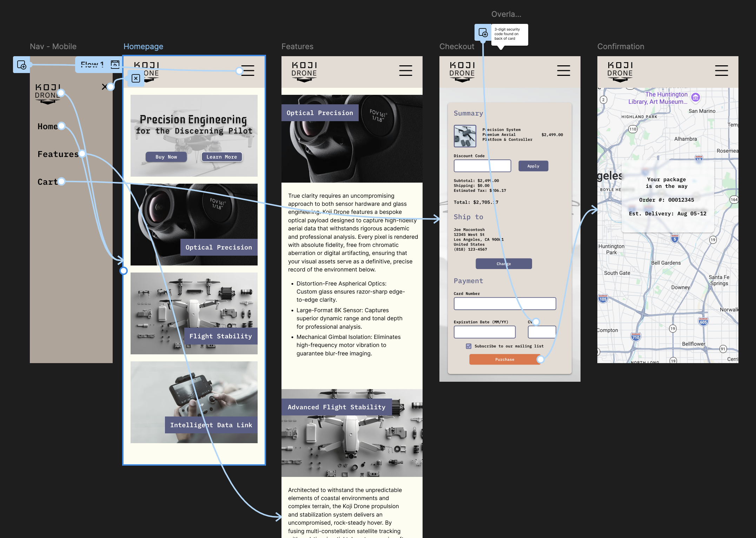Click the Card Number input field
The width and height of the screenshot is (756, 538).
pos(505,303)
